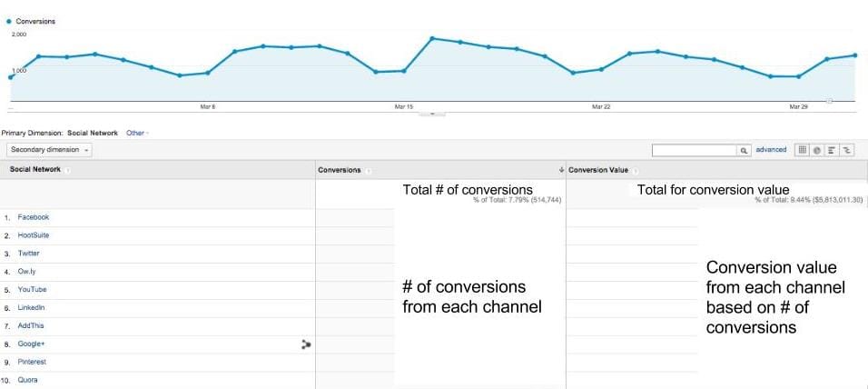Image resolution: width=868 pixels, height=389 pixels.
Task: Open the Secondary dimension dropdown
Action: click(50, 150)
